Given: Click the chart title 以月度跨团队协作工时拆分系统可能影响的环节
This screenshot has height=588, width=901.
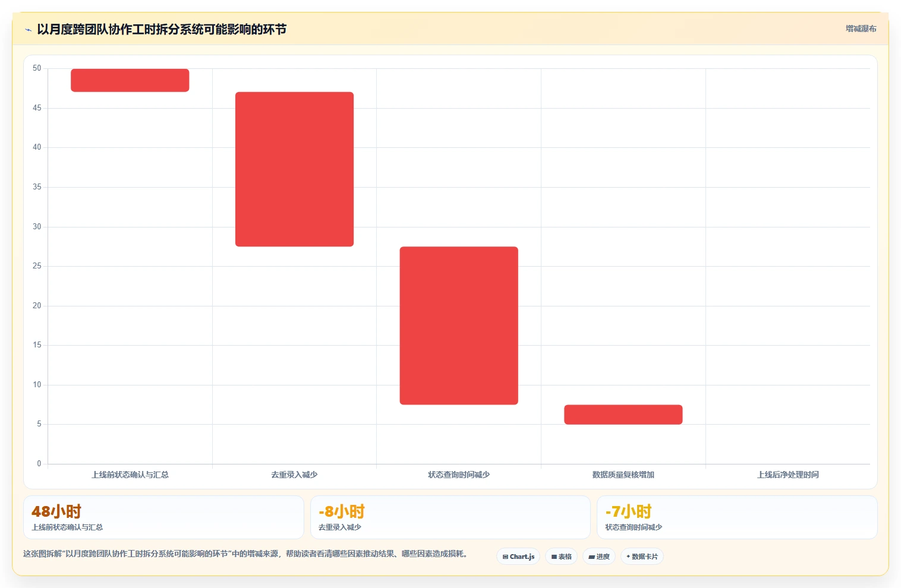Looking at the screenshot, I should pos(162,29).
